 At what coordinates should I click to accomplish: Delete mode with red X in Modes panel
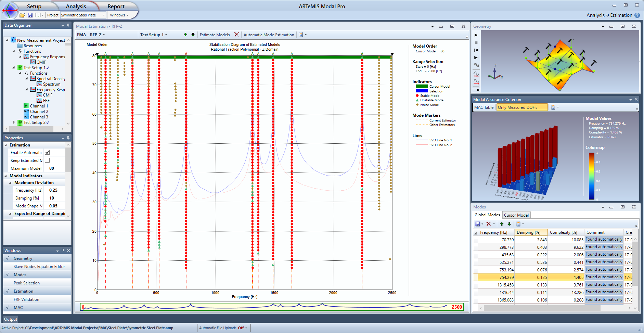pyautogui.click(x=489, y=224)
